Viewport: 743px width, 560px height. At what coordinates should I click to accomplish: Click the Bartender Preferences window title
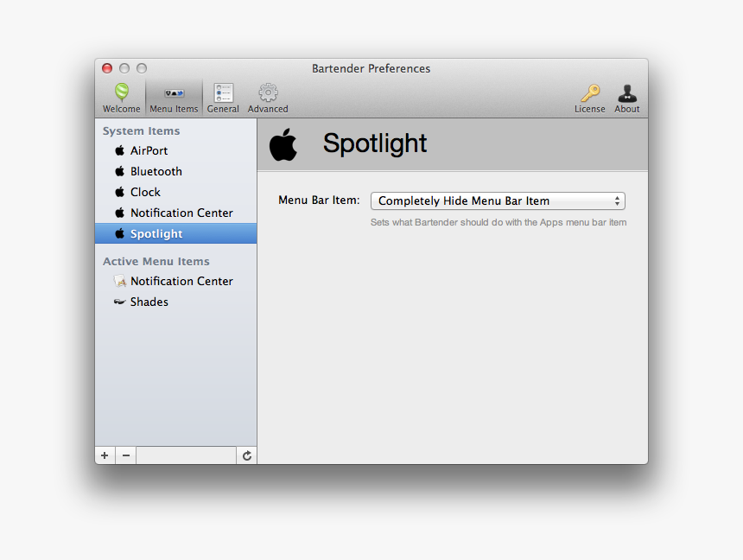click(371, 69)
